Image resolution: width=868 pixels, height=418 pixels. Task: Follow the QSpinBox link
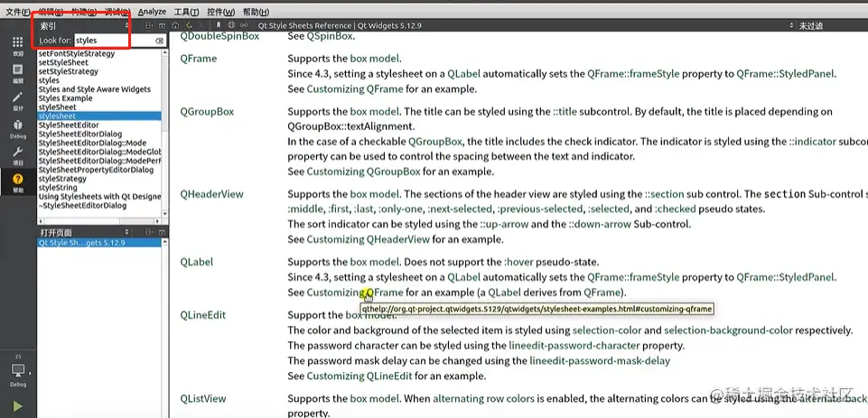pos(330,36)
